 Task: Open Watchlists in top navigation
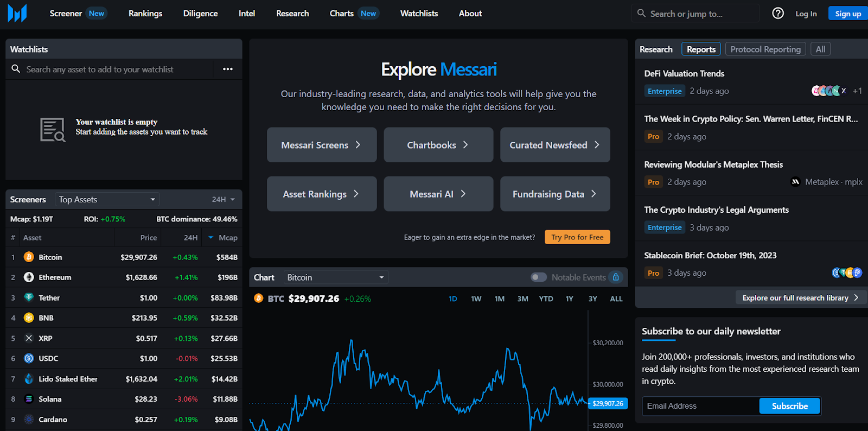(419, 14)
